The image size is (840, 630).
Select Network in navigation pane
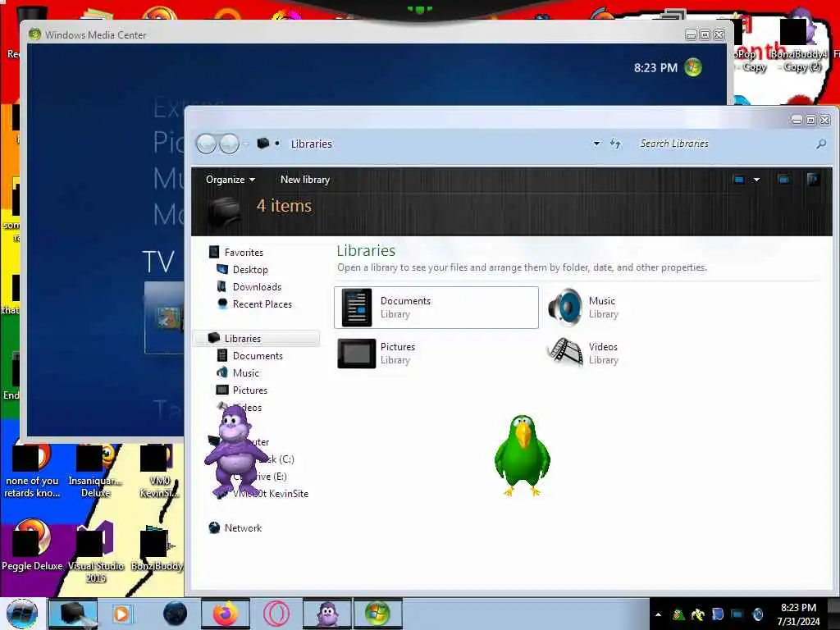(x=243, y=527)
